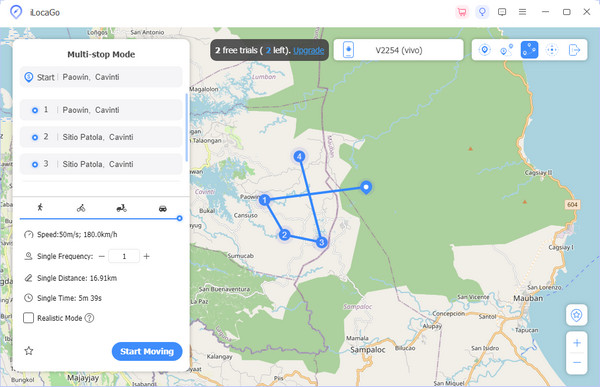This screenshot has width=600, height=387.
Task: Switch to two-spot route mode icon
Action: point(507,50)
